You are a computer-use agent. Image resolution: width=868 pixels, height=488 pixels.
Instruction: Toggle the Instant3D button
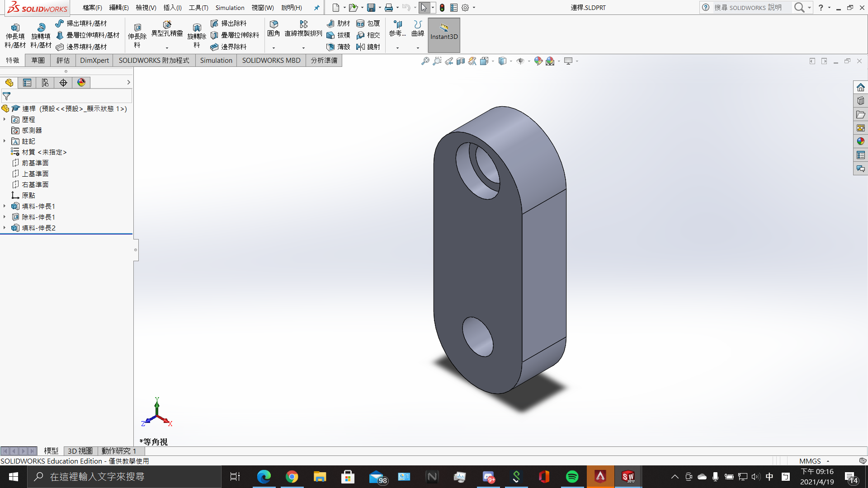click(443, 35)
